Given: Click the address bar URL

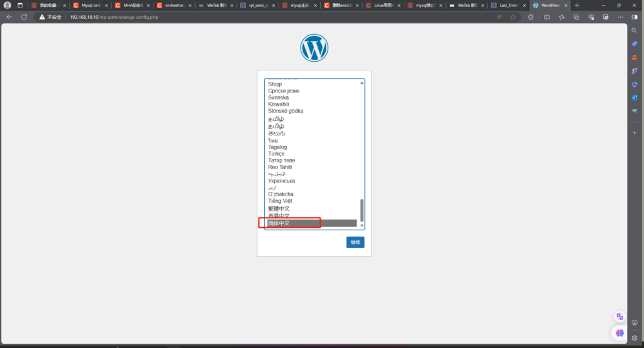Looking at the screenshot, I should 114,17.
